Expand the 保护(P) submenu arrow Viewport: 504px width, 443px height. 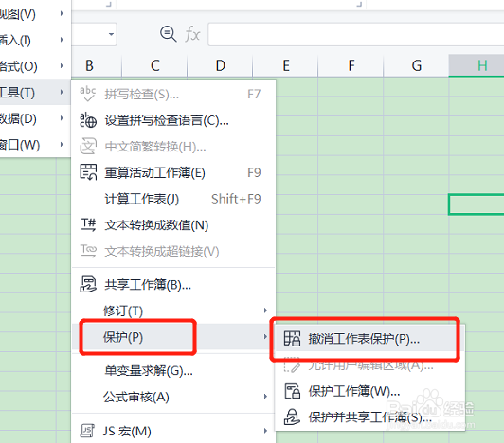click(x=265, y=336)
